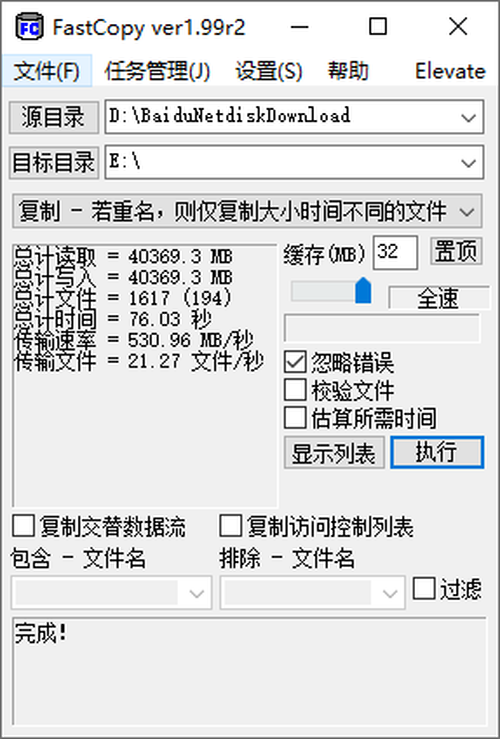This screenshot has height=739, width=500.
Task: Check the 复制交替数据流 option
Action: [x=24, y=526]
